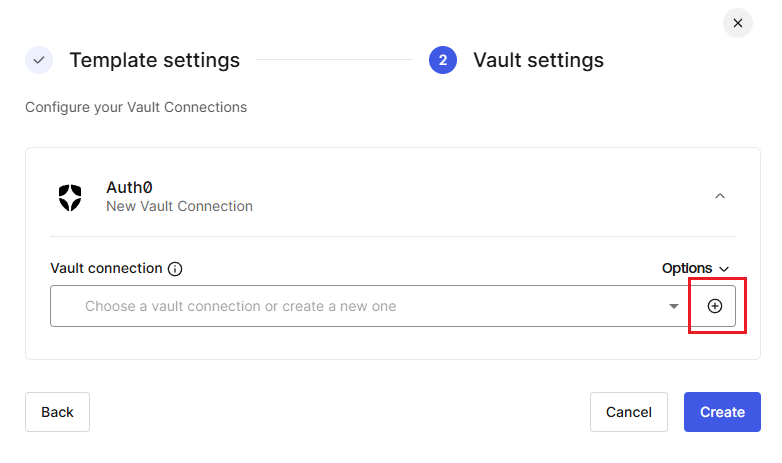This screenshot has height=463, width=782.
Task: Click the Configure your Vault Connections text
Action: (136, 107)
